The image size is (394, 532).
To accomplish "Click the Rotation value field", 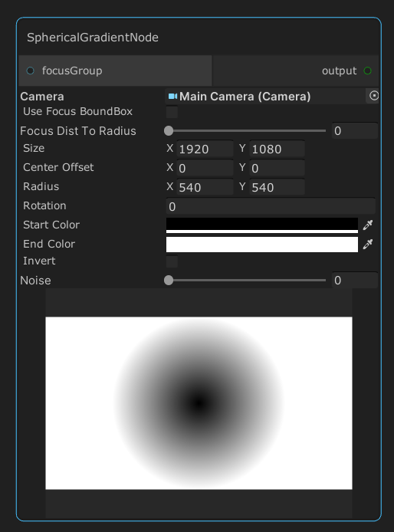I will point(271,206).
